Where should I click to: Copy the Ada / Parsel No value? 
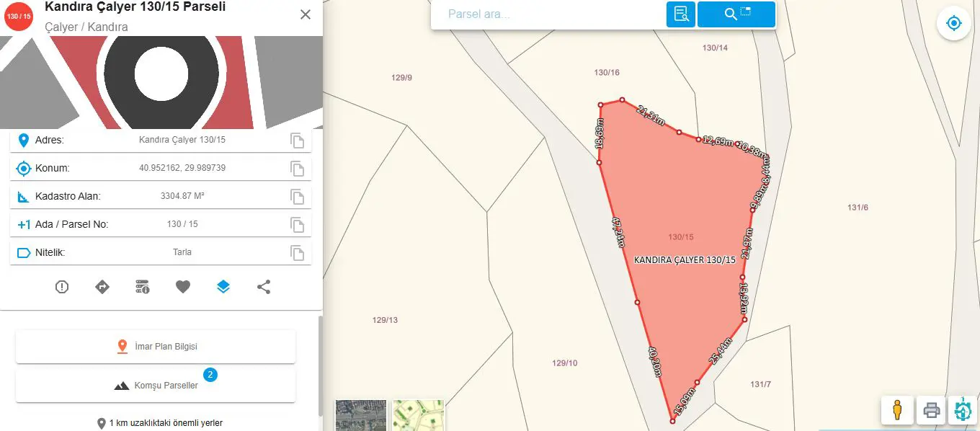tap(297, 224)
